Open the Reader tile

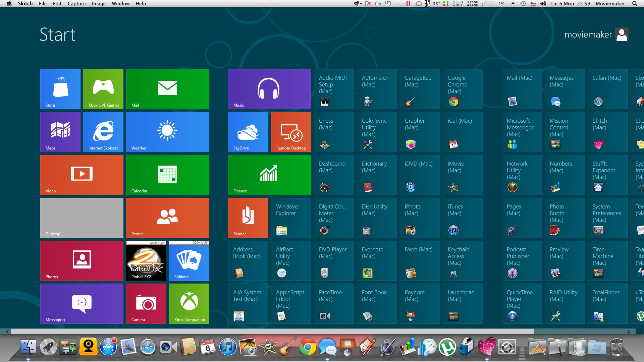pos(248,218)
